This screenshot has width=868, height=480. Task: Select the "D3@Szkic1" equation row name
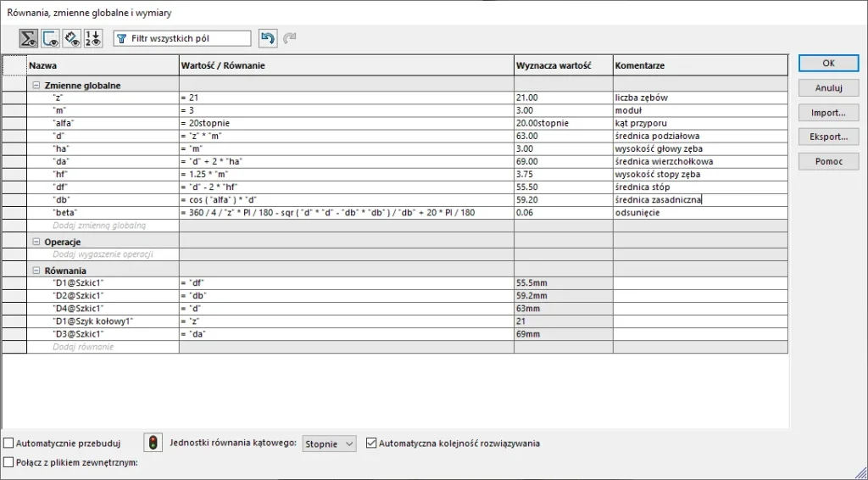tap(103, 334)
